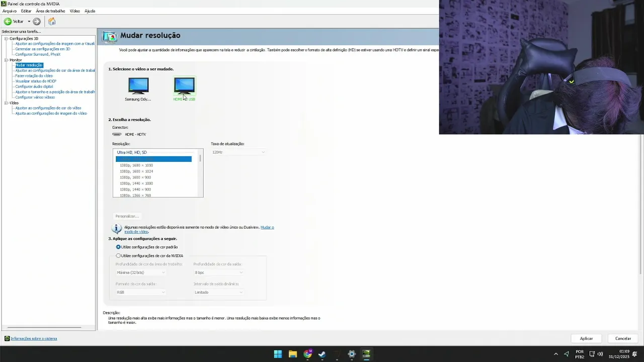Collapse the Configurações 3D tree node
The width and height of the screenshot is (644, 362).
[6, 39]
